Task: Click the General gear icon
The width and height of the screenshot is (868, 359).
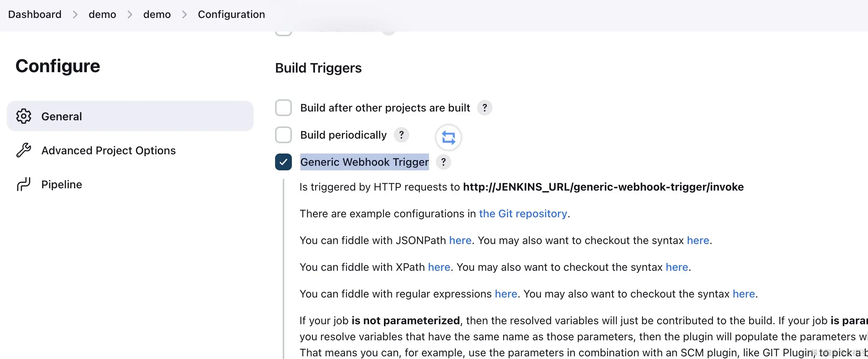Action: (24, 116)
